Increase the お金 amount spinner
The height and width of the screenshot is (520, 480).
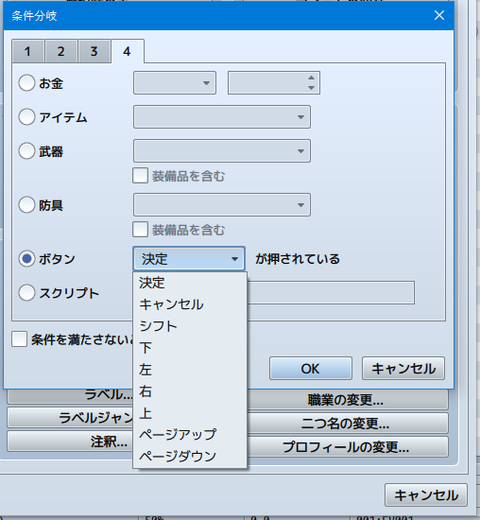point(311,78)
